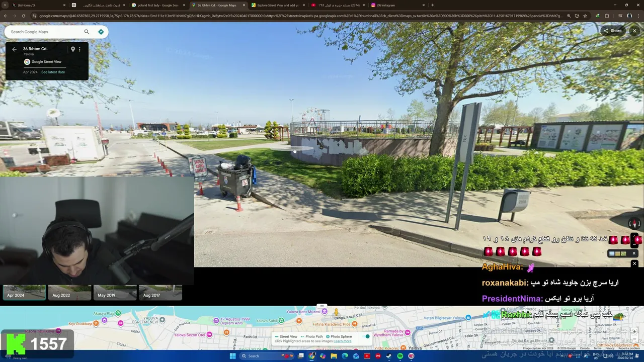Click the 17 Ağustos 1999 Deprem Anıtı marker

(216, 320)
